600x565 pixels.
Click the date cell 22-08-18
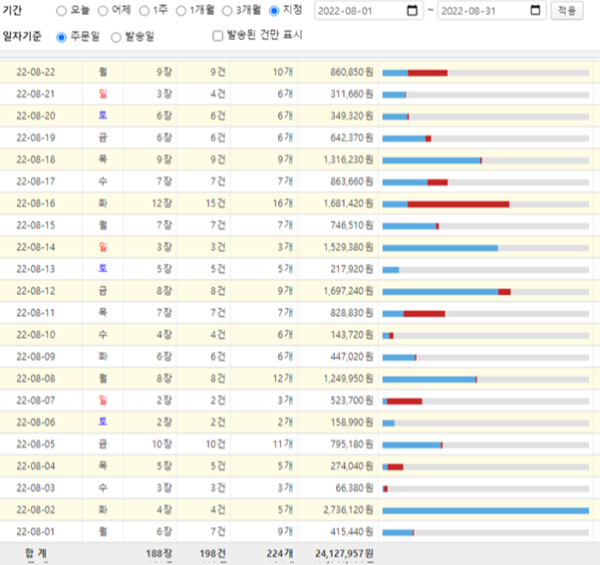[x=36, y=159]
